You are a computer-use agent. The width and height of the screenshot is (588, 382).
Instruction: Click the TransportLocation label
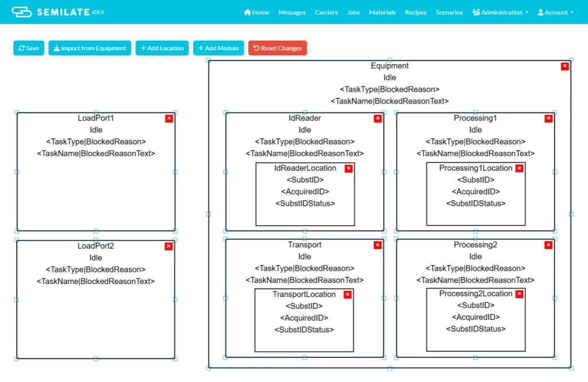click(304, 294)
